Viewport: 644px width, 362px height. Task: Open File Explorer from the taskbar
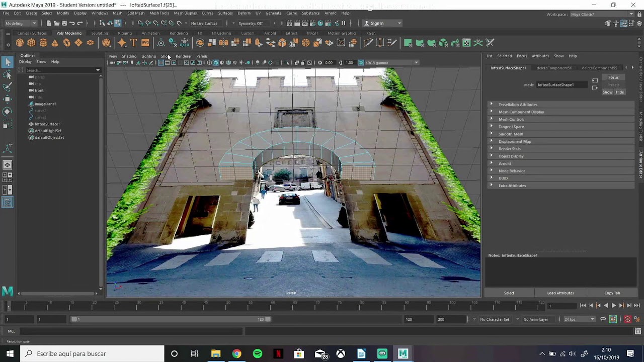[216, 354]
